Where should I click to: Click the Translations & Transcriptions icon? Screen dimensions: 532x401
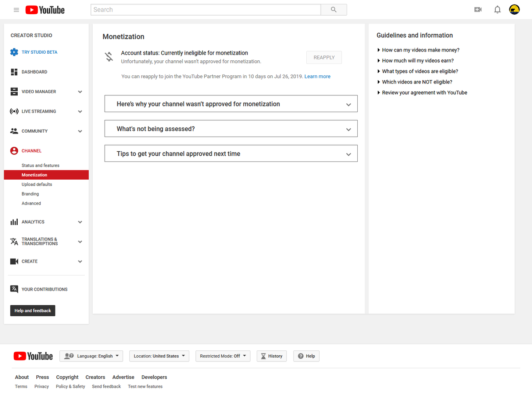[14, 242]
